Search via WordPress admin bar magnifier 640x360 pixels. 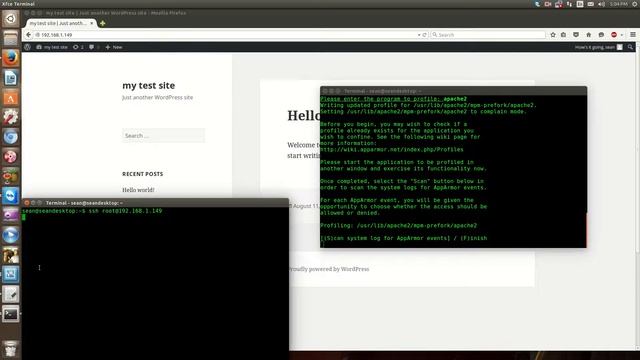(631, 47)
